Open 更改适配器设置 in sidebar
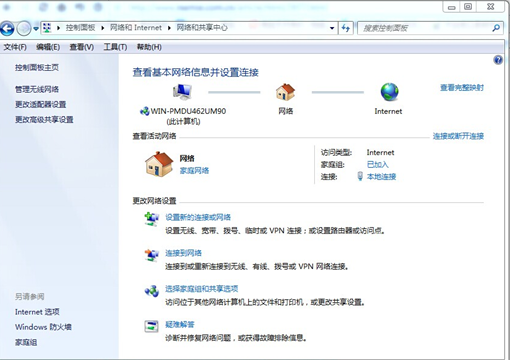The width and height of the screenshot is (510, 360). coord(40,104)
